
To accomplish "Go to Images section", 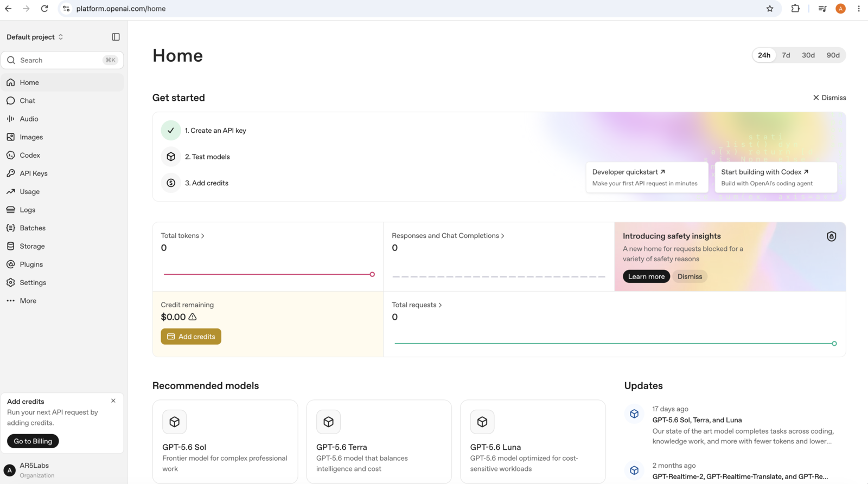I will [62, 137].
